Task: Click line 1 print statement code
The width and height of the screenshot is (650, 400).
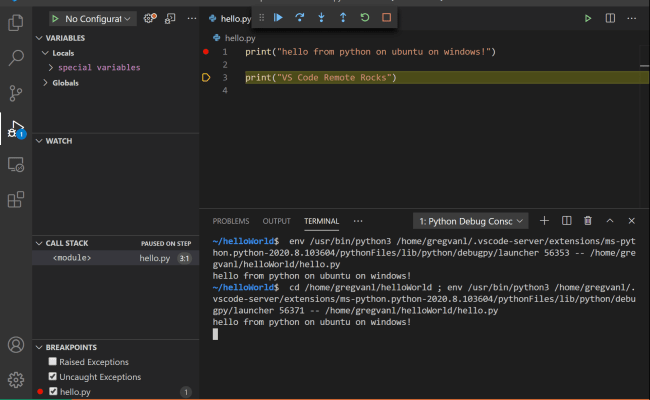Action: tap(370, 52)
